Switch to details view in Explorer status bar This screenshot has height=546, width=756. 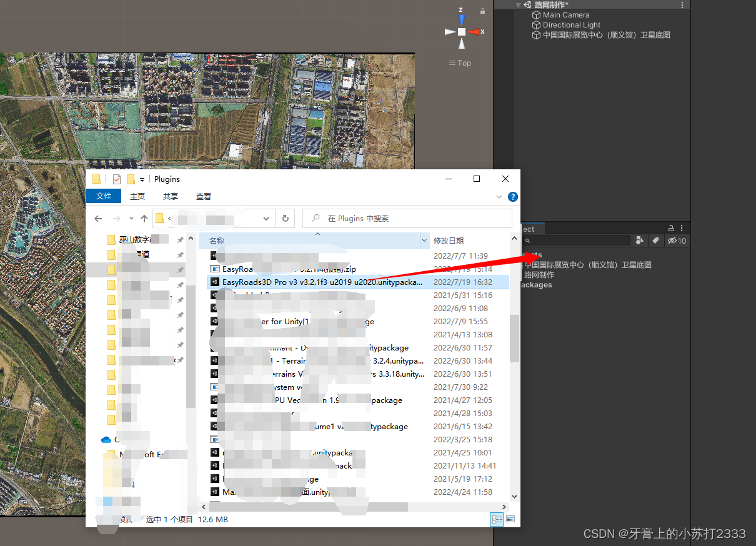[497, 519]
